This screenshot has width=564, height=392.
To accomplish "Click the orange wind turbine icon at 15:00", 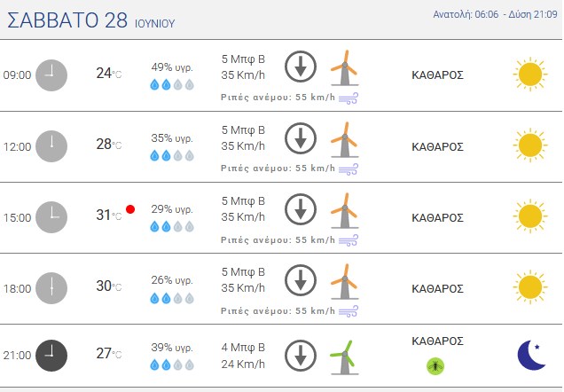I will point(345,210).
